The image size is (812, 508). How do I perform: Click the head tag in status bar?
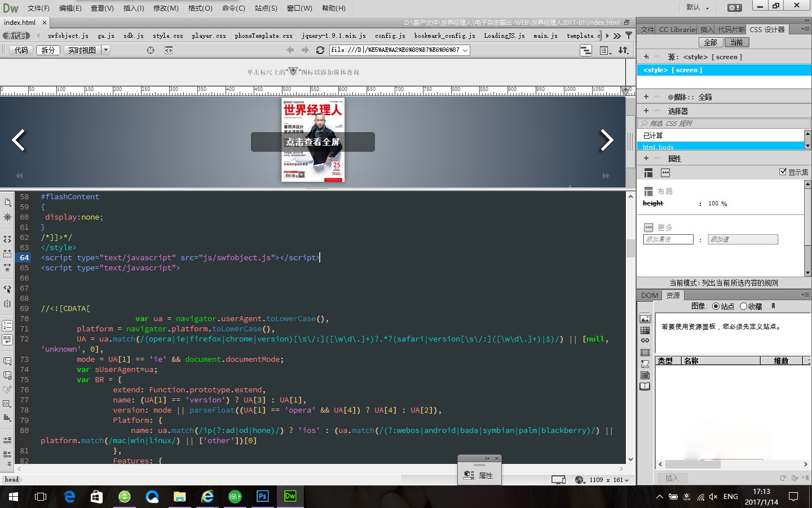pos(12,480)
